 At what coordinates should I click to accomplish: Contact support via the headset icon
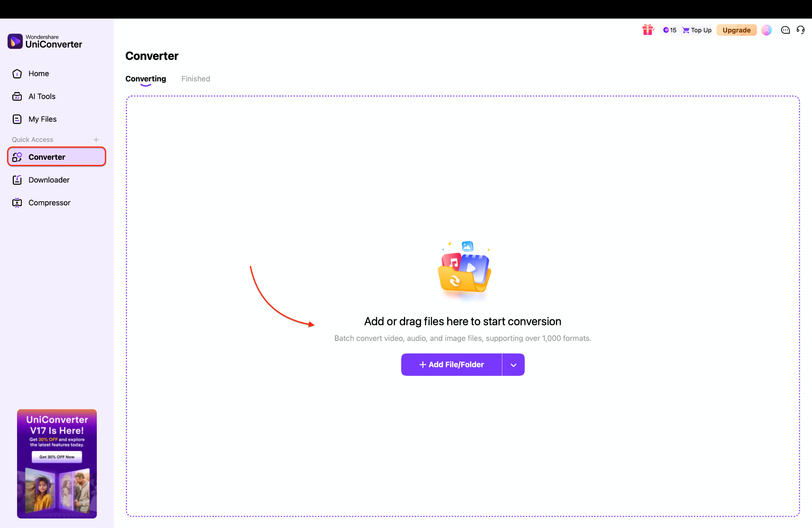coord(801,30)
